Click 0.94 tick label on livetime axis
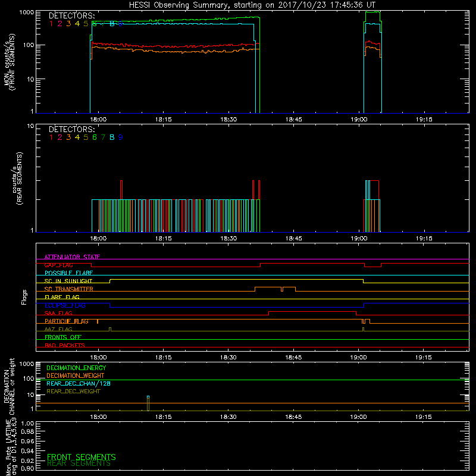This screenshot has width=476, height=476. (27, 451)
